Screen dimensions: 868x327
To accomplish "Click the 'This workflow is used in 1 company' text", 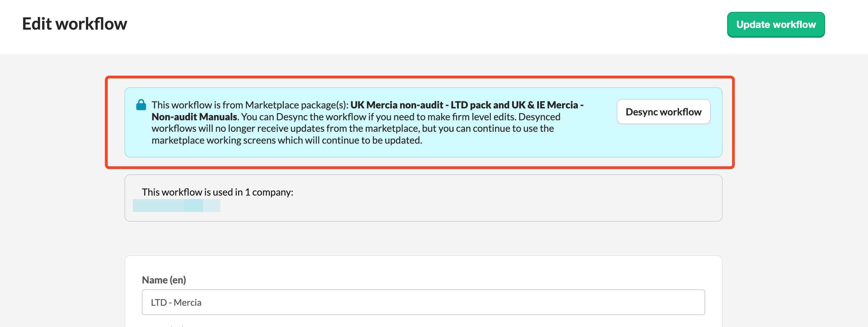I will click(x=217, y=192).
